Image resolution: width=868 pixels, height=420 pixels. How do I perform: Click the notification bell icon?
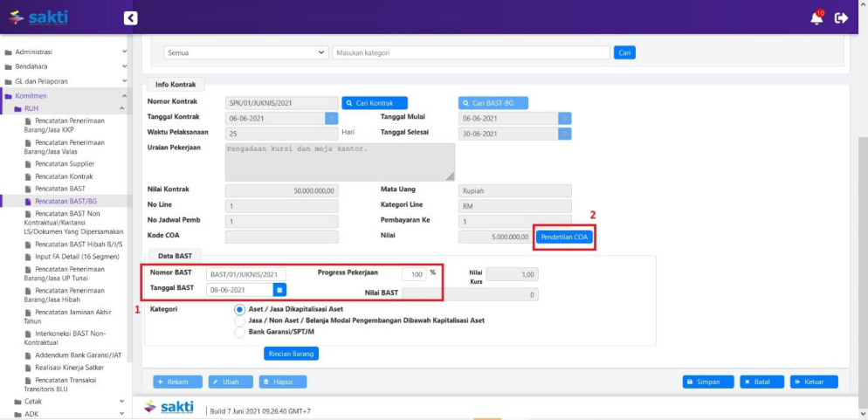(x=816, y=18)
